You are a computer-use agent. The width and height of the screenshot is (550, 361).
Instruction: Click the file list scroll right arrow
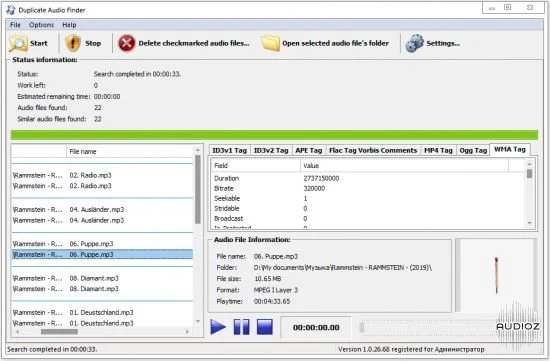click(187, 332)
